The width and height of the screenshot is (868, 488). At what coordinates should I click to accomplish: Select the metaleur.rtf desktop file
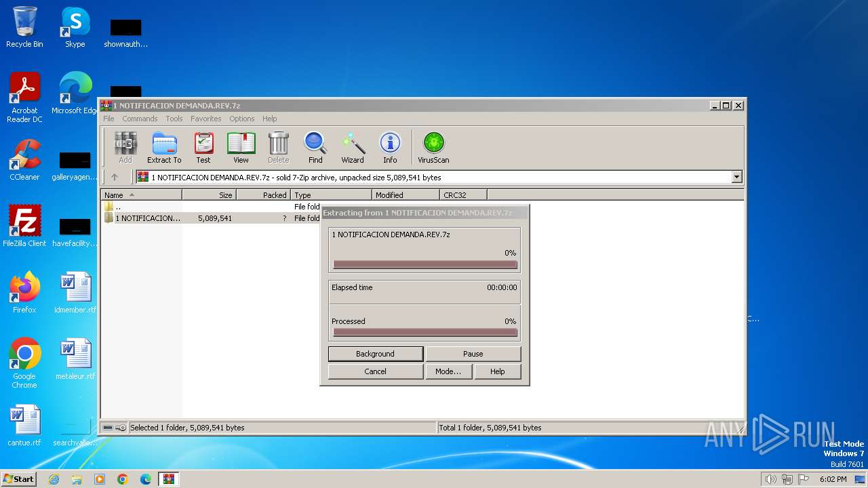click(x=75, y=359)
